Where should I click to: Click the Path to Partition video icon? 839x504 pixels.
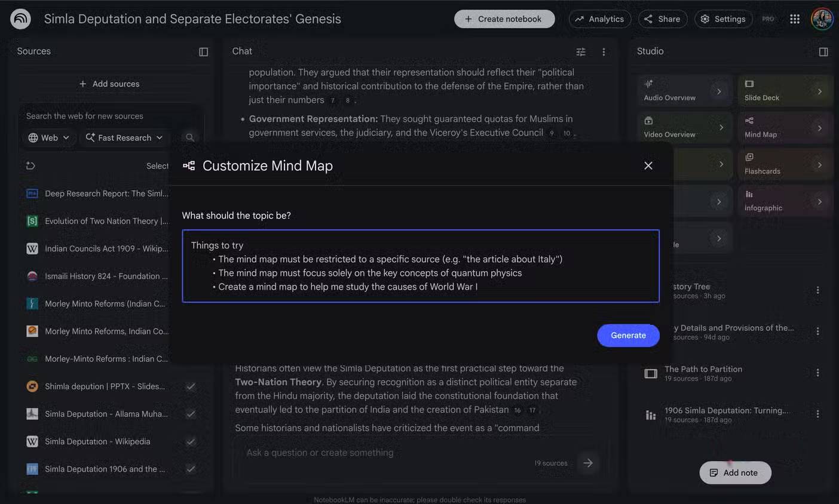pos(651,373)
